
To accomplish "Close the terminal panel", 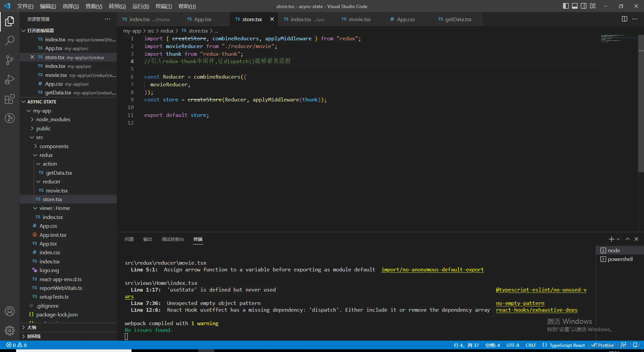I will click(x=636, y=239).
